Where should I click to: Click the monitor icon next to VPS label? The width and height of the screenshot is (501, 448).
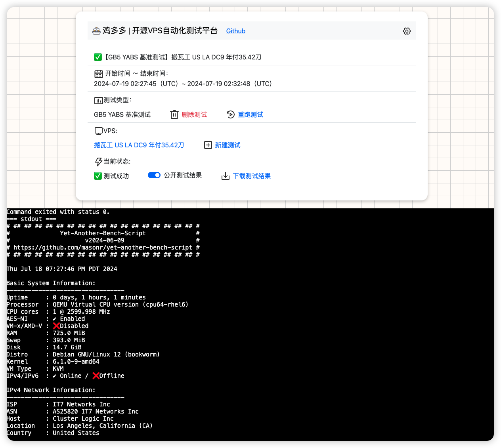(98, 131)
